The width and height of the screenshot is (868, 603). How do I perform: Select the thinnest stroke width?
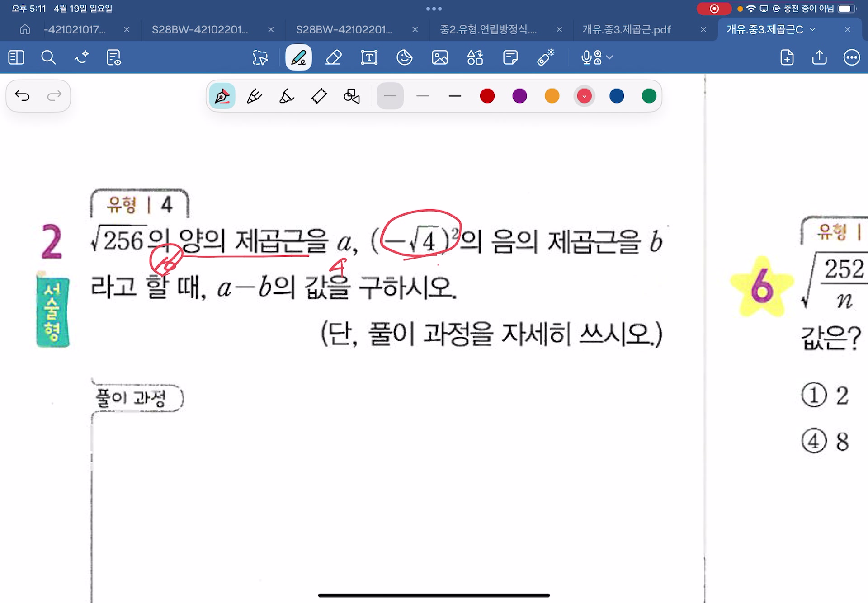pyautogui.click(x=390, y=96)
